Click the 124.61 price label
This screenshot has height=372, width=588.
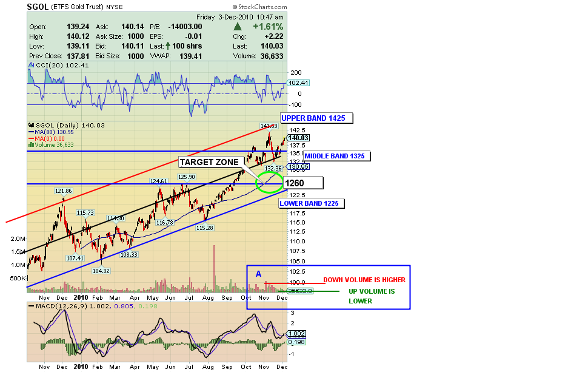(159, 181)
